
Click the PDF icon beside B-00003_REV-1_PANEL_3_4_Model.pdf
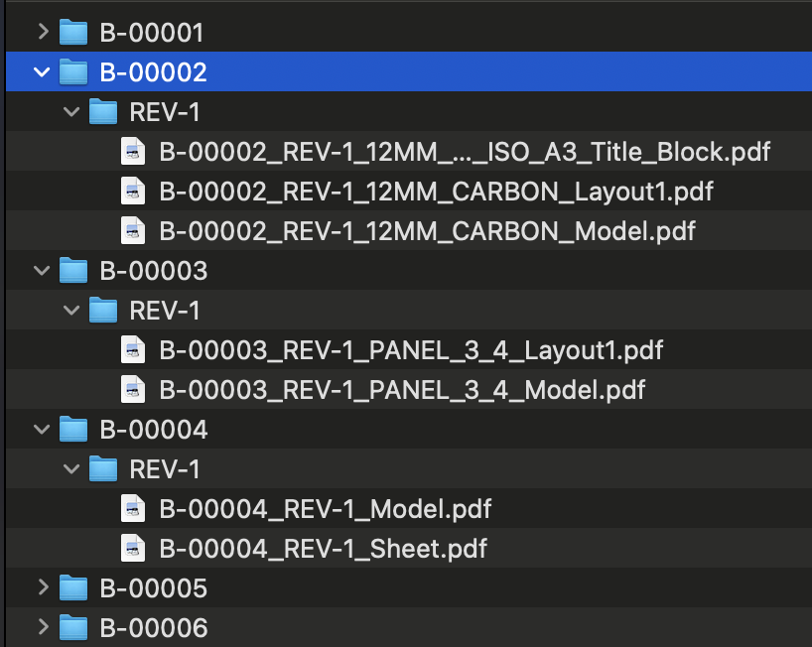point(133,389)
